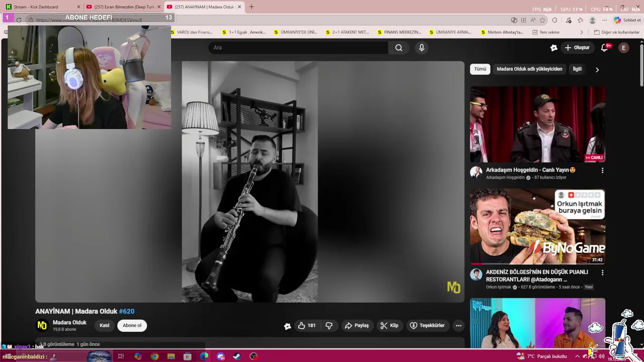Open FİNANS MERKEZİN bookmark
This screenshot has width=644, height=362.
pyautogui.click(x=398, y=32)
